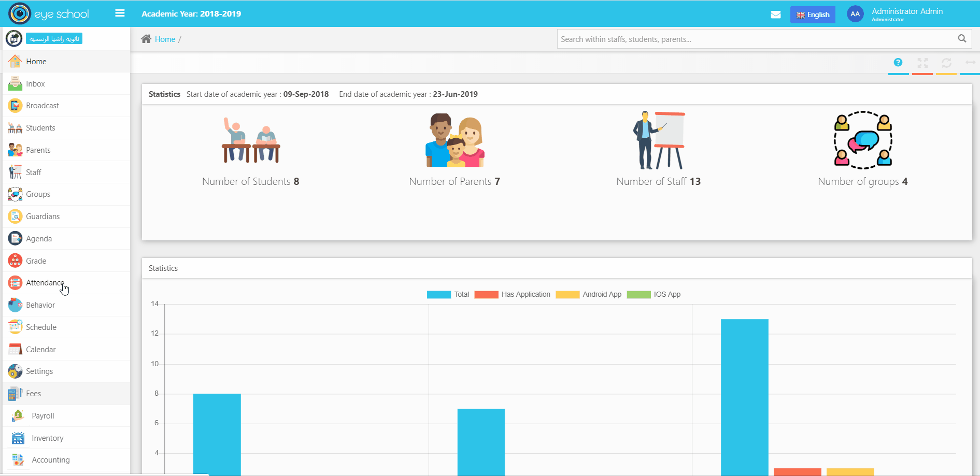Click the refresh icon
The image size is (980, 476).
(946, 63)
